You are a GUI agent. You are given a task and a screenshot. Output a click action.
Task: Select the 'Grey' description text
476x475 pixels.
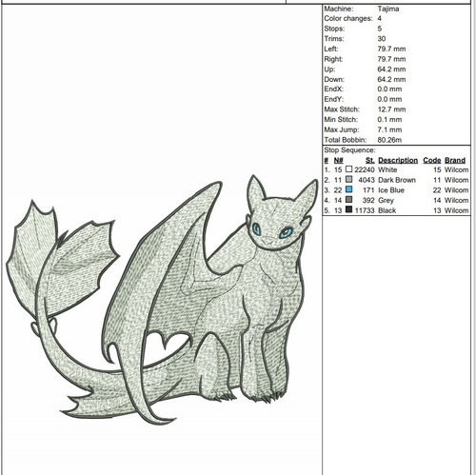[386, 200]
